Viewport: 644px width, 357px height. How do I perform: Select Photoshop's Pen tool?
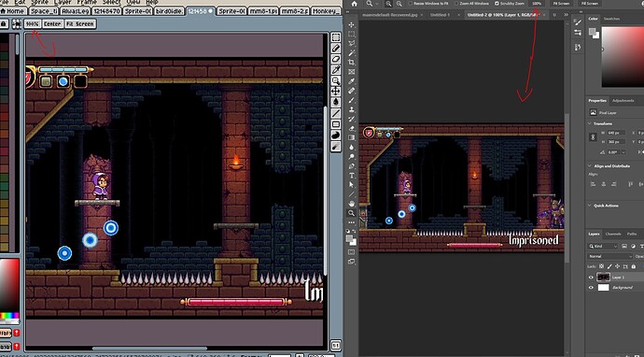351,166
